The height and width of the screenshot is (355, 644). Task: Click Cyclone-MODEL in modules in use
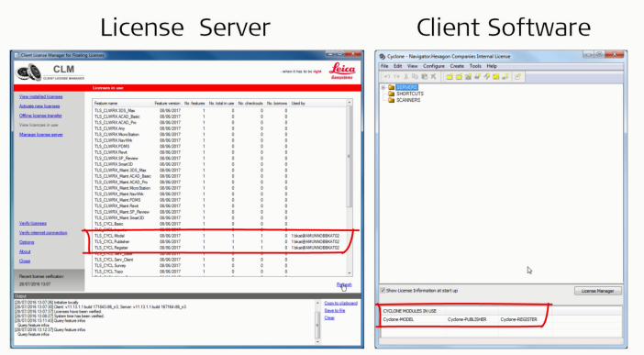point(398,319)
